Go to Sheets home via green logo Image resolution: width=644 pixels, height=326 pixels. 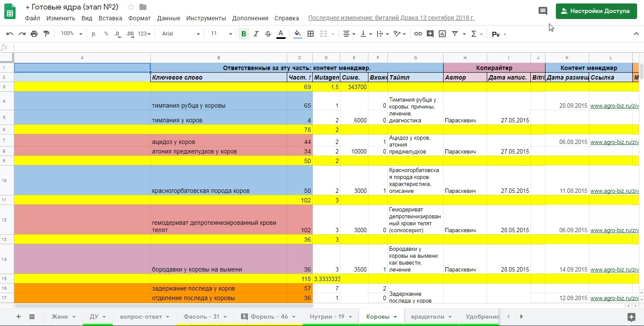click(x=10, y=12)
